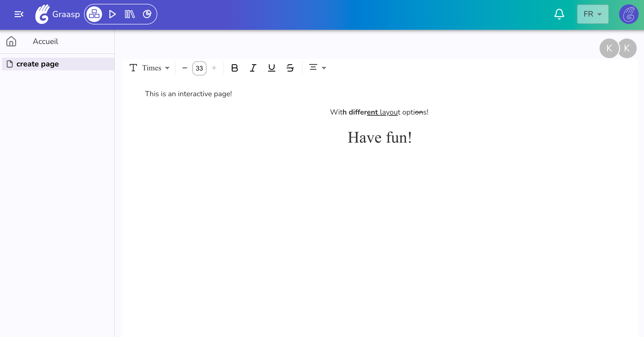644x337 pixels.
Task: Collapse the sidebar with the toggle button
Action: point(19,14)
